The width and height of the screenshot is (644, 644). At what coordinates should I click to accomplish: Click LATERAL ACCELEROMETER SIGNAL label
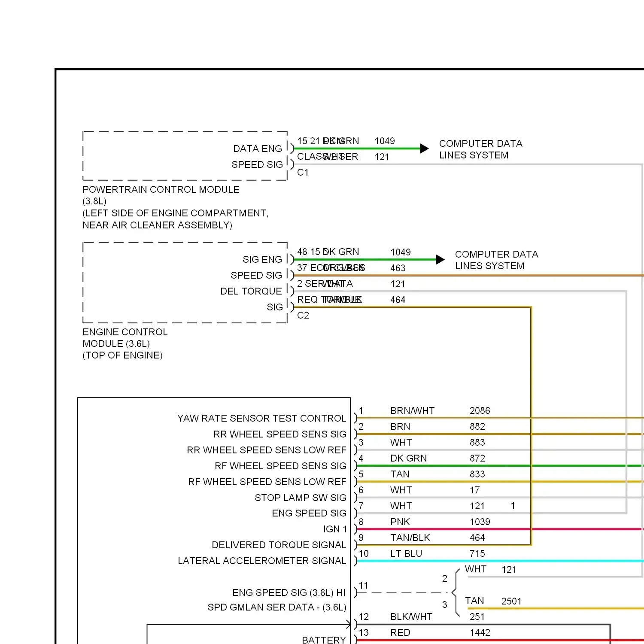(x=262, y=561)
